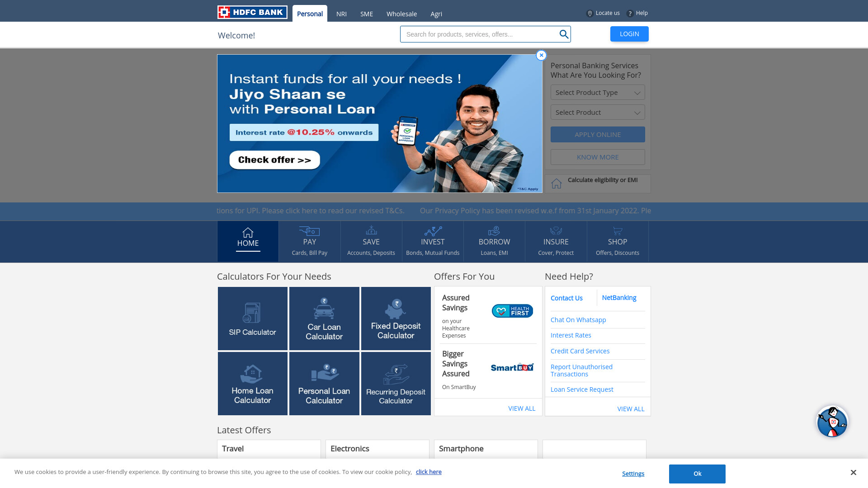Image resolution: width=868 pixels, height=488 pixels.
Task: Click the SmartBuy logo
Action: 512,367
